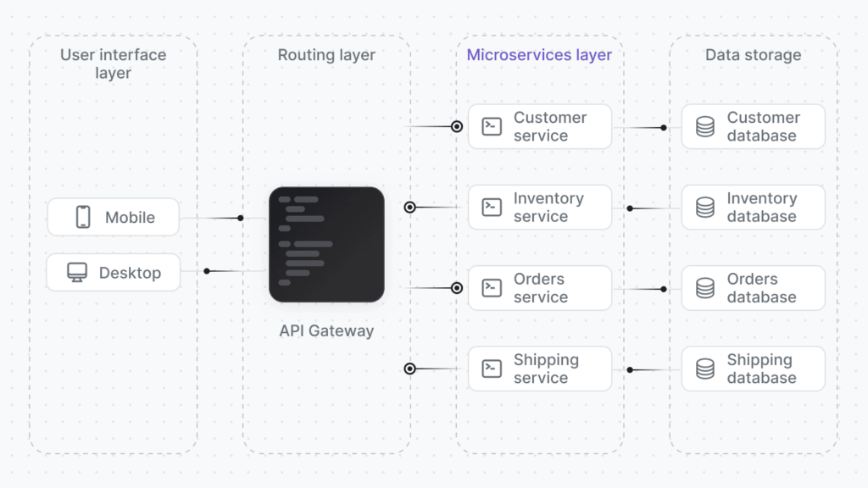
Task: Click the Desktop monitor icon
Action: pos(79,272)
